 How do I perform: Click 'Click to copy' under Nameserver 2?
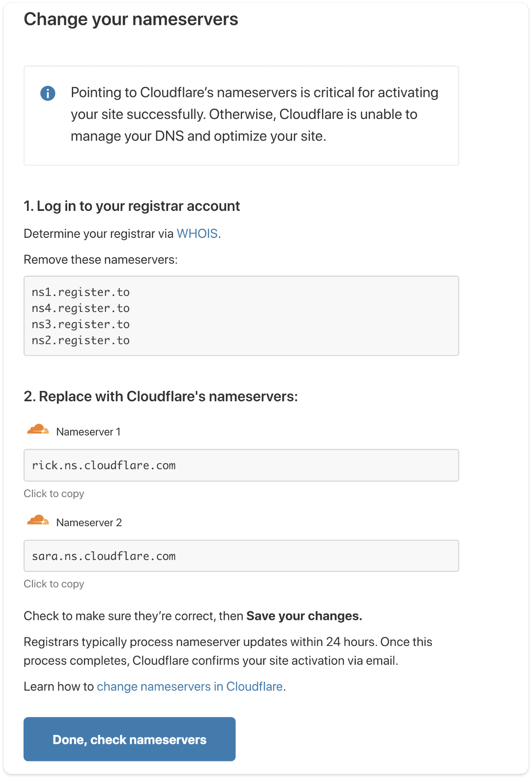(54, 584)
